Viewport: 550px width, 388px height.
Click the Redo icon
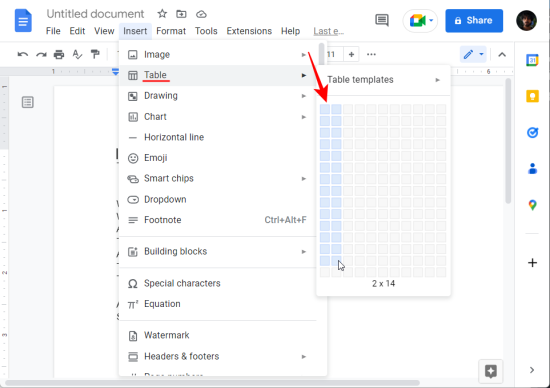(41, 54)
